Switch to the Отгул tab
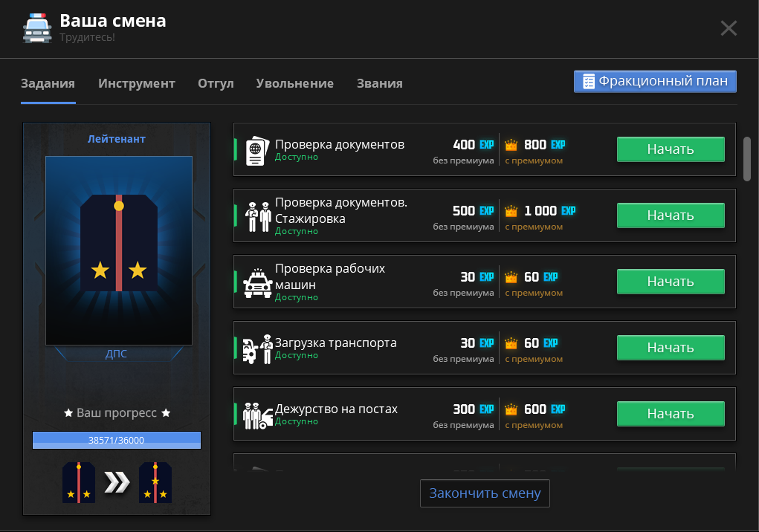The image size is (759, 532). [216, 83]
